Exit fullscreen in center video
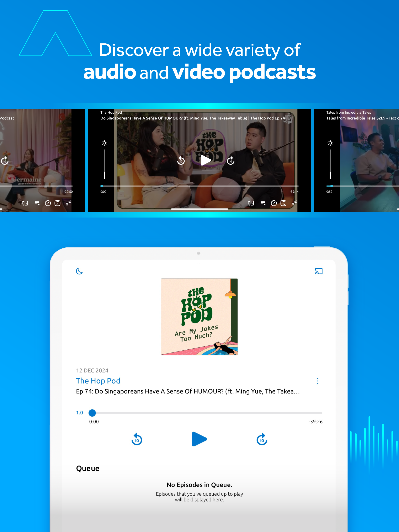 pyautogui.click(x=294, y=203)
